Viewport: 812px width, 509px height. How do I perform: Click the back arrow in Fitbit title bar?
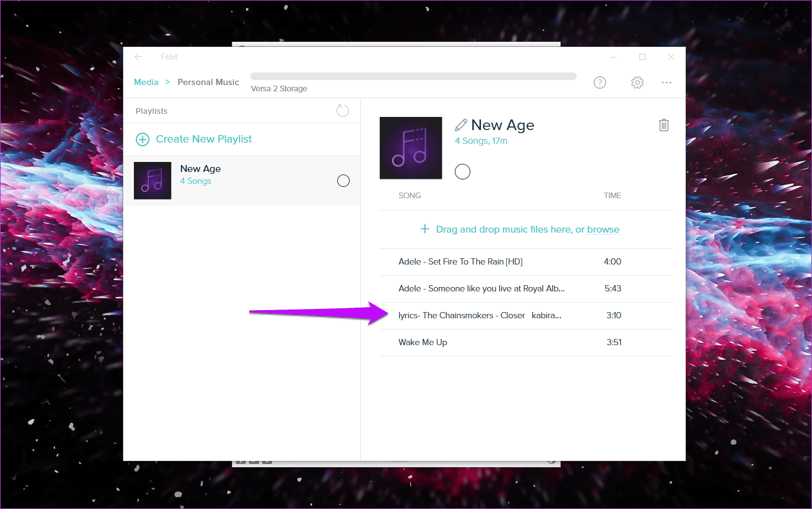[x=138, y=57]
